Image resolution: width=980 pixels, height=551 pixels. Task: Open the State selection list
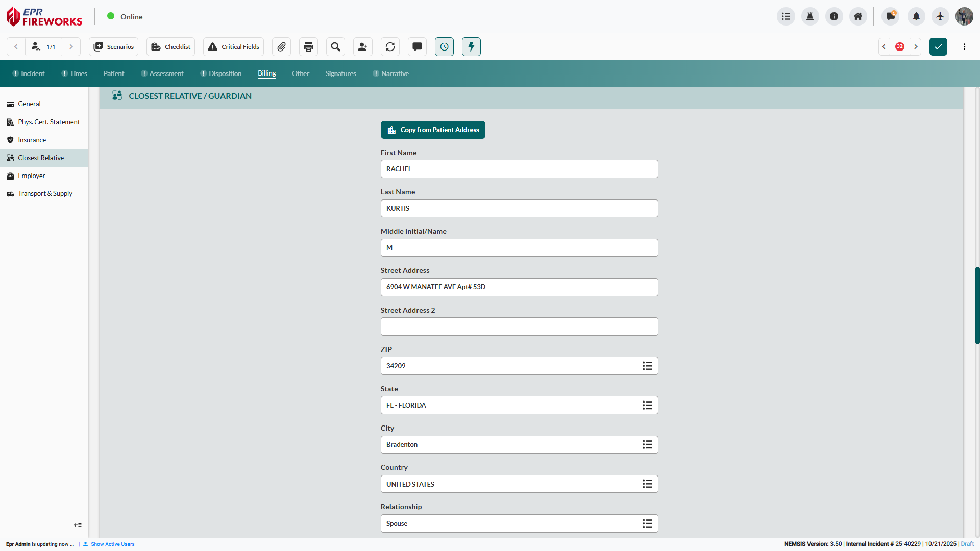pyautogui.click(x=647, y=405)
